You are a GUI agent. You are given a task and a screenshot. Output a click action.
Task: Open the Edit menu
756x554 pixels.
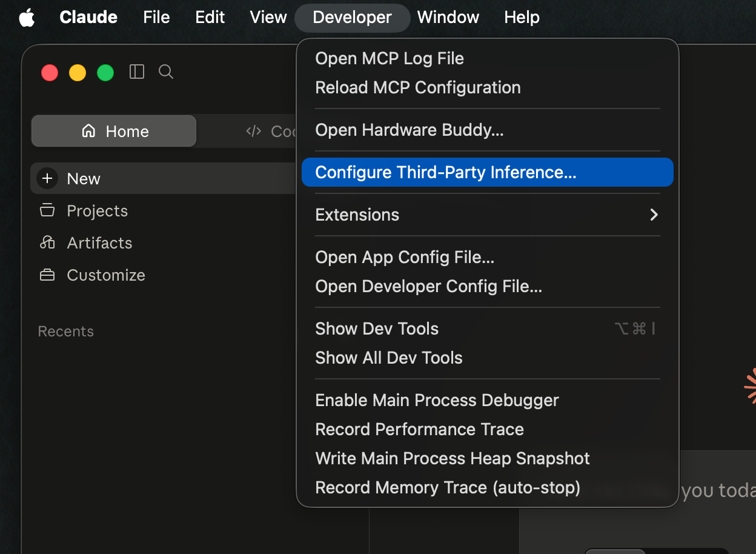[x=210, y=18]
